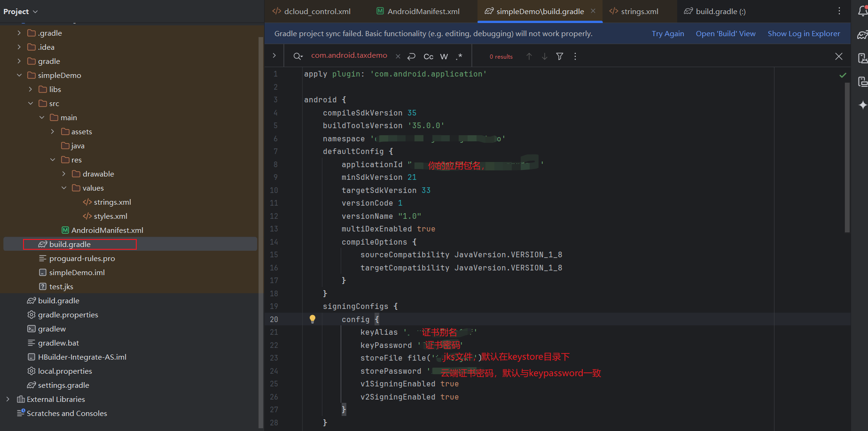This screenshot has width=868, height=431.
Task: Expand the libs folder
Action: pyautogui.click(x=31, y=89)
